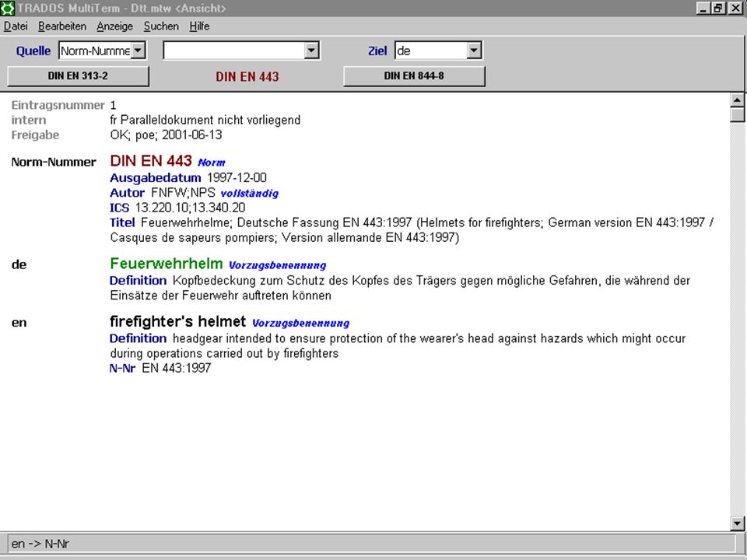
Task: Click the Definition label under firefighter's helmet
Action: click(139, 338)
